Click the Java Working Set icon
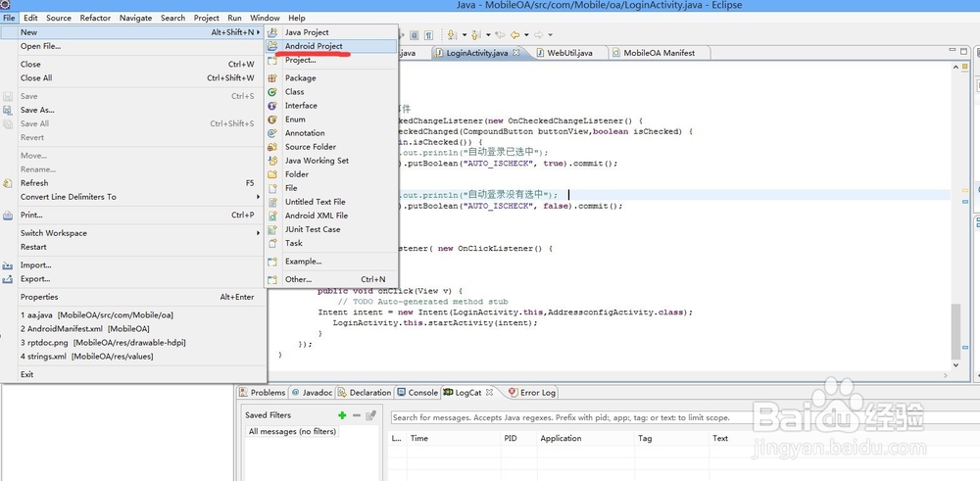Image resolution: width=980 pixels, height=481 pixels. click(x=272, y=161)
